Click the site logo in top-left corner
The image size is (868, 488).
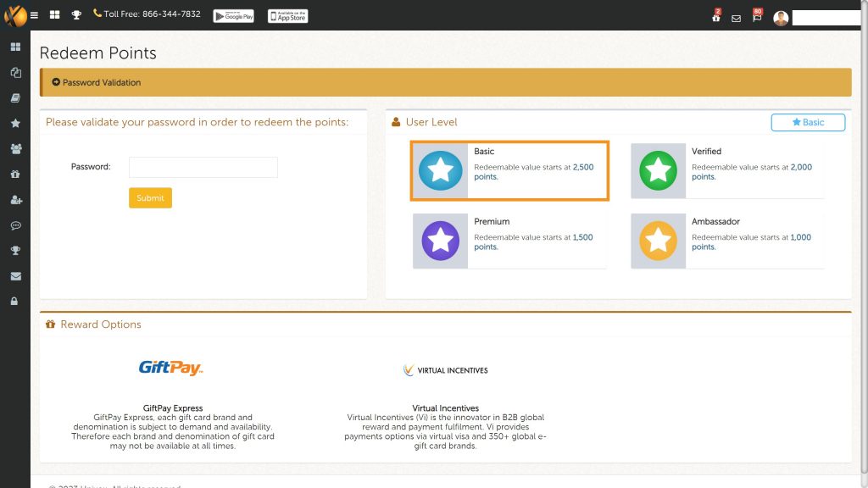point(14,15)
